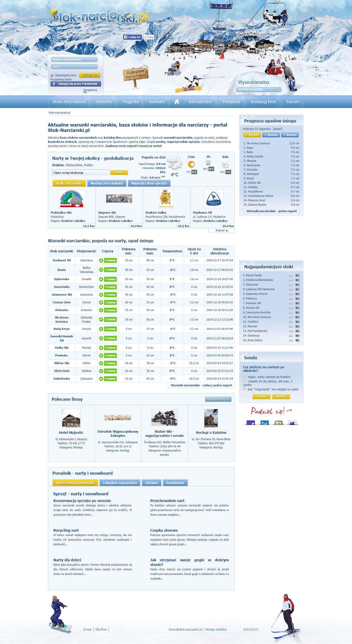352x644 pixels.
Task: Open the Katalog Firm menu item
Action: coord(263,102)
